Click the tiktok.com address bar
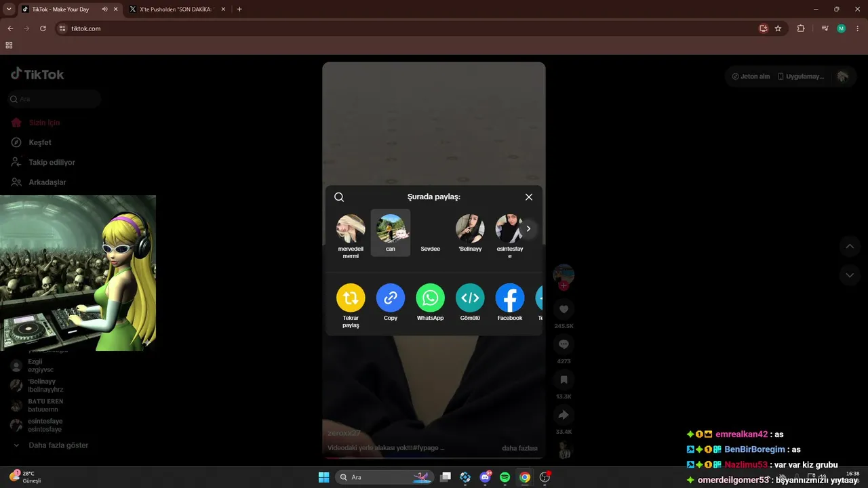The image size is (868, 488). [407, 28]
